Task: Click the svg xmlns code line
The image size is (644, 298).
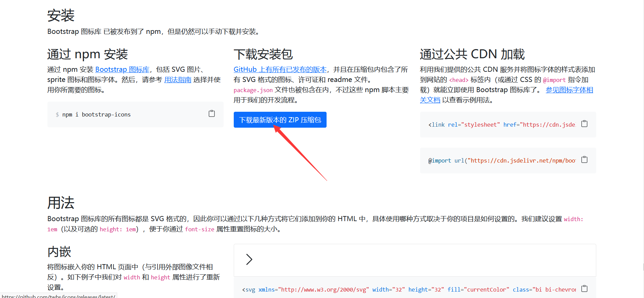Action: click(x=409, y=290)
